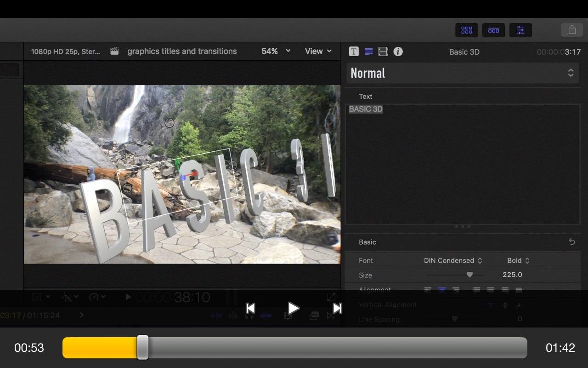588x368 pixels.
Task: Open the clip appearance filmstrip icon
Action: tap(288, 316)
